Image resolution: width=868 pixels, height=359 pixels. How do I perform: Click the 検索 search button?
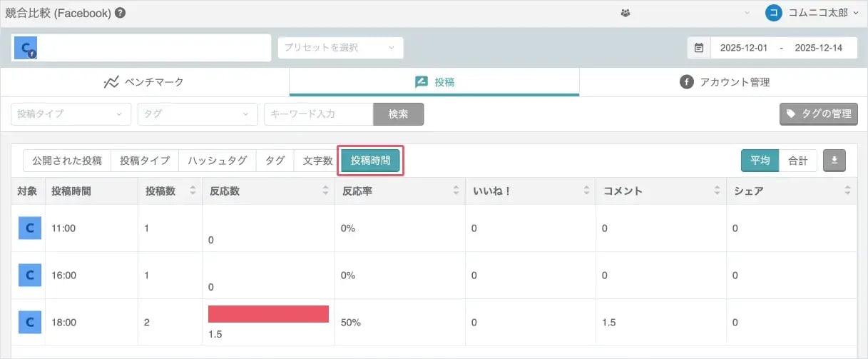(x=399, y=114)
